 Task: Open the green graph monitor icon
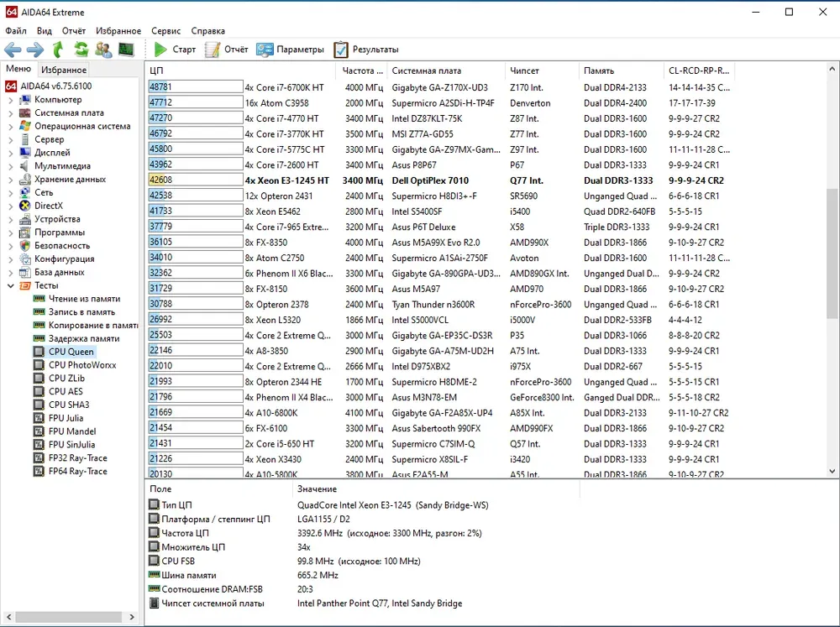click(126, 50)
